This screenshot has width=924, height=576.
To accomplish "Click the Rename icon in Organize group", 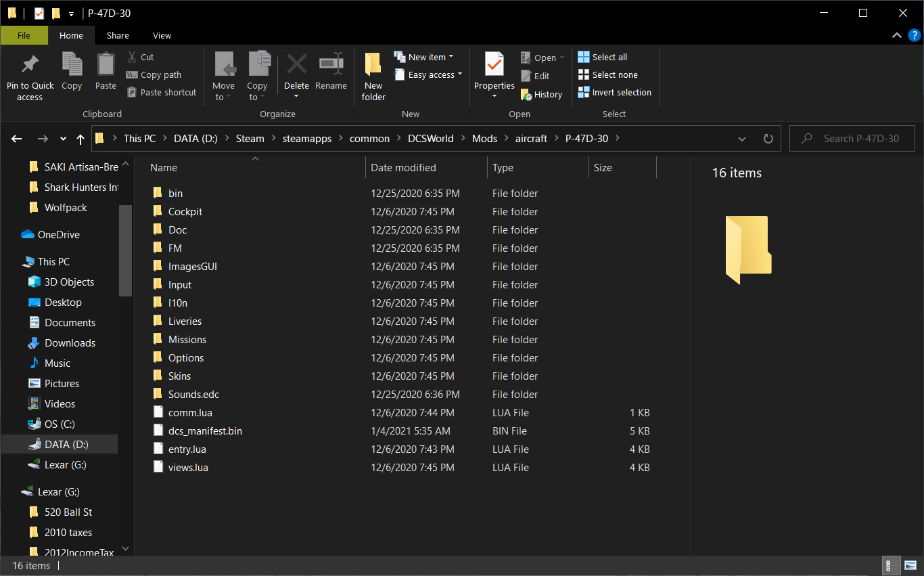I will pyautogui.click(x=331, y=64).
